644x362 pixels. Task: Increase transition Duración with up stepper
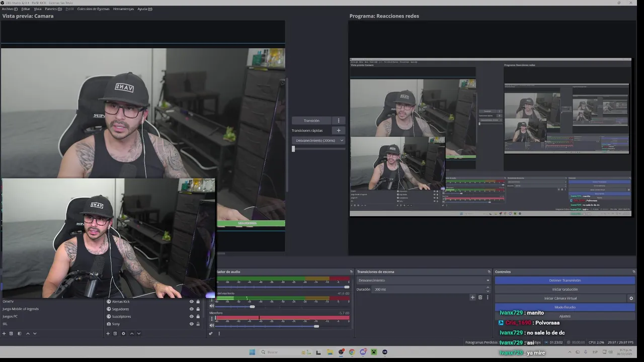click(488, 287)
